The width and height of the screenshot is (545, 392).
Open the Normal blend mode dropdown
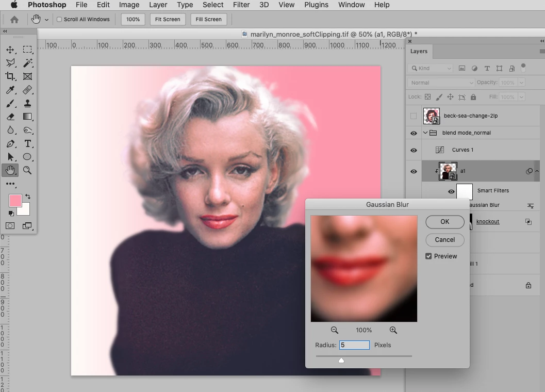(441, 83)
